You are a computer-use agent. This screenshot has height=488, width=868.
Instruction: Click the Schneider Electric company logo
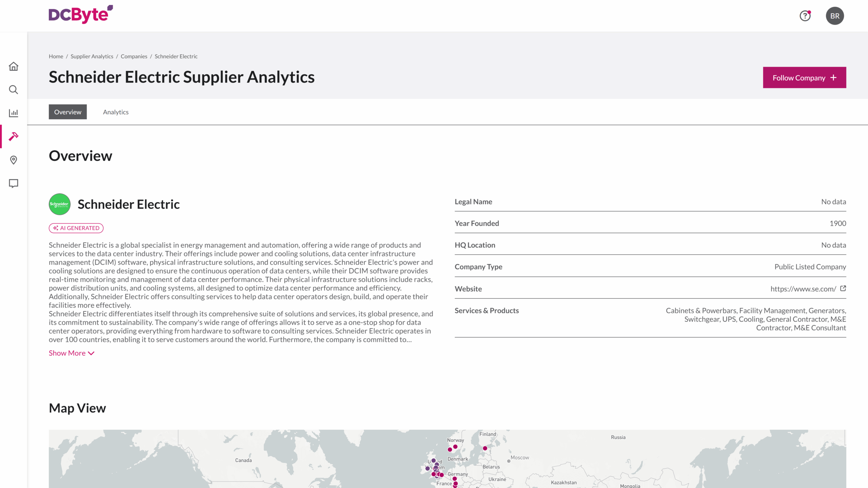click(x=59, y=204)
